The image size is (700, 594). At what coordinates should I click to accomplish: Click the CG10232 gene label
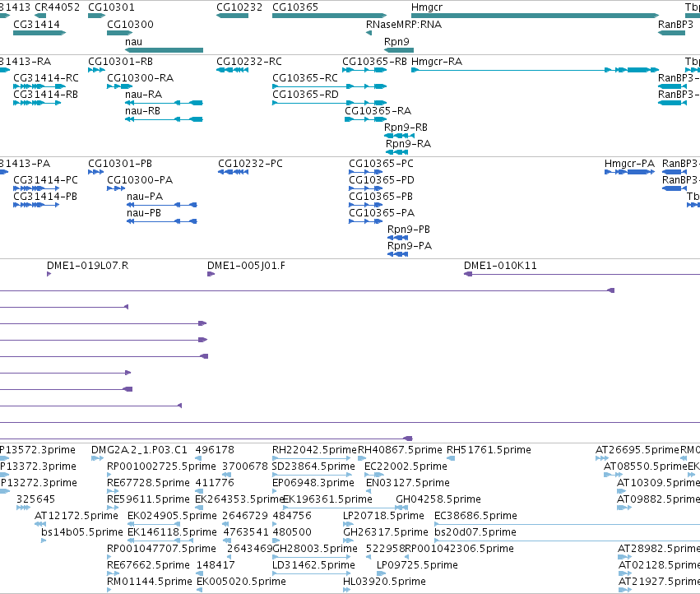[x=239, y=7]
